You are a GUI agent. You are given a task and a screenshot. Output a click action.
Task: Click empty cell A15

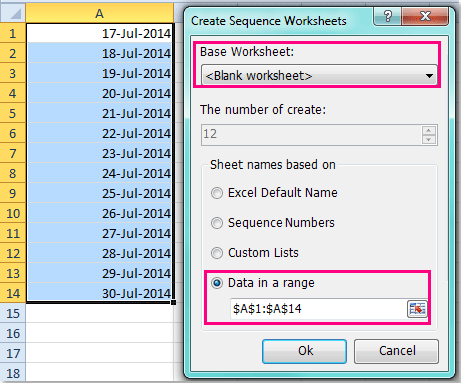pos(100,313)
